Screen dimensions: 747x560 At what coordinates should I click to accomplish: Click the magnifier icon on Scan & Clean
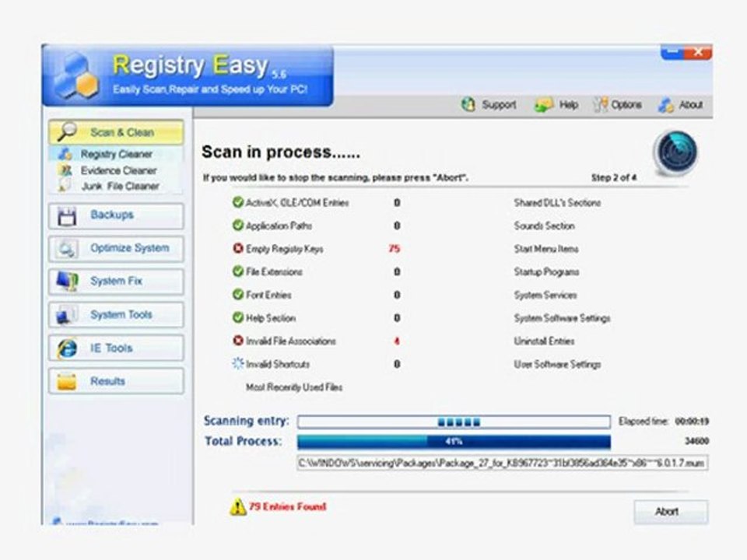(67, 131)
